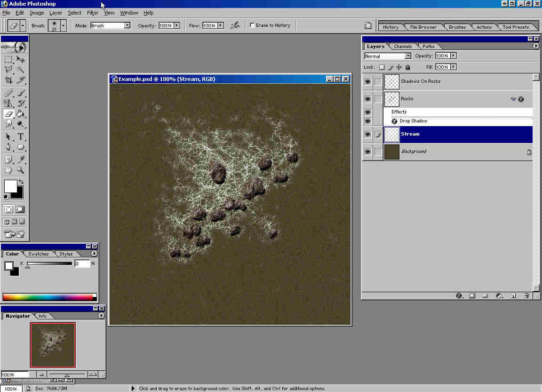Pick the Paint Bucket tool
The image size is (542, 392).
21,114
